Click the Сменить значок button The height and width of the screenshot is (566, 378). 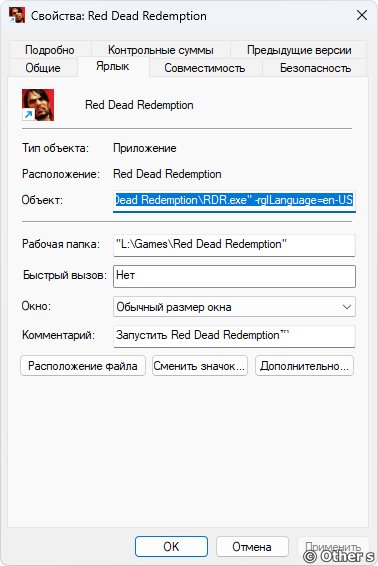pos(200,366)
